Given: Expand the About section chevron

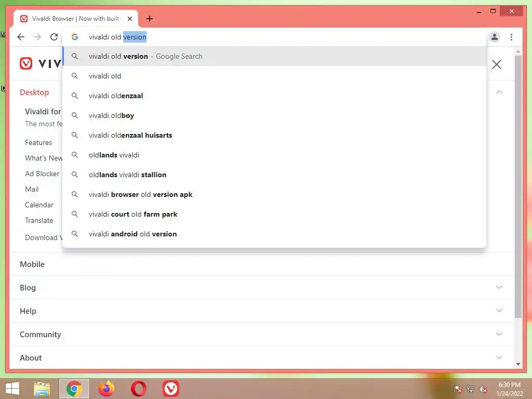Looking at the screenshot, I should (x=499, y=357).
